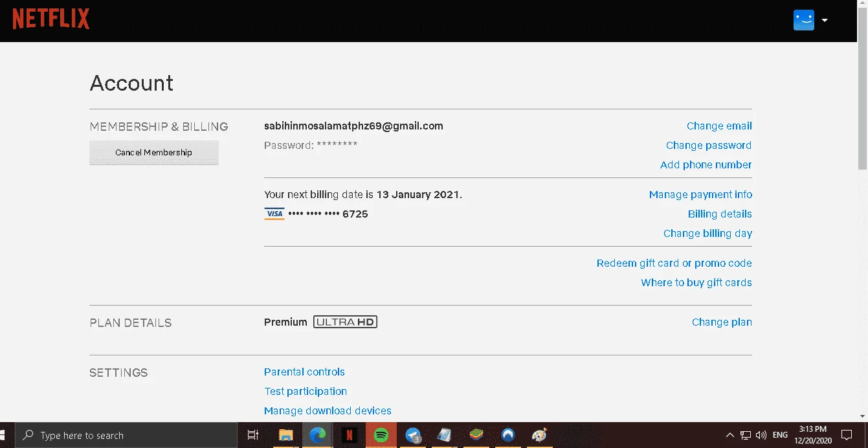Select the account email address text
The height and width of the screenshot is (448, 868).
tap(353, 126)
